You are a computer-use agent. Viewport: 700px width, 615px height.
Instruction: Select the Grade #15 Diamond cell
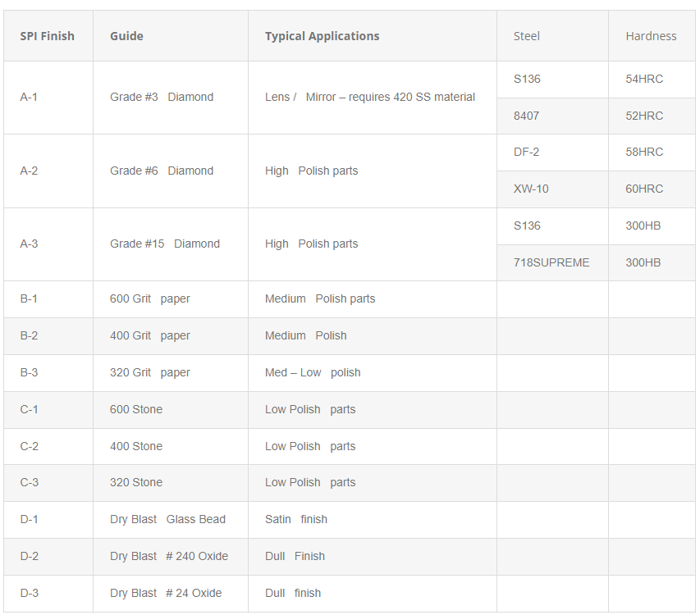165,244
